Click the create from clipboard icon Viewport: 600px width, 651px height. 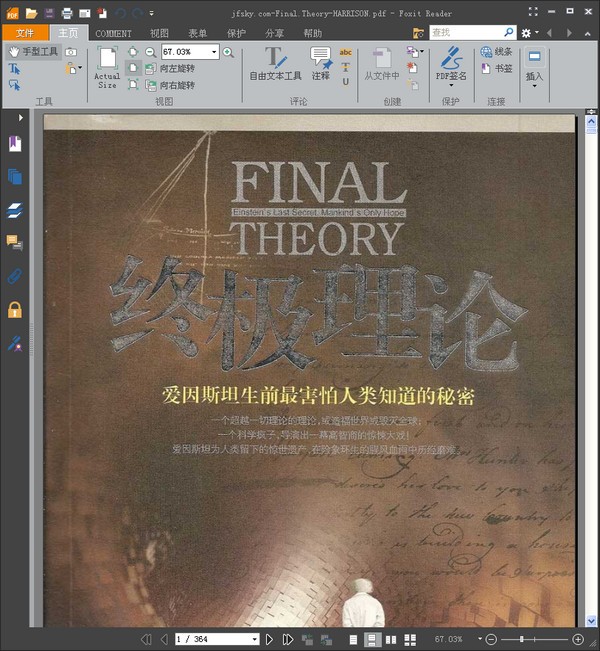point(413,85)
